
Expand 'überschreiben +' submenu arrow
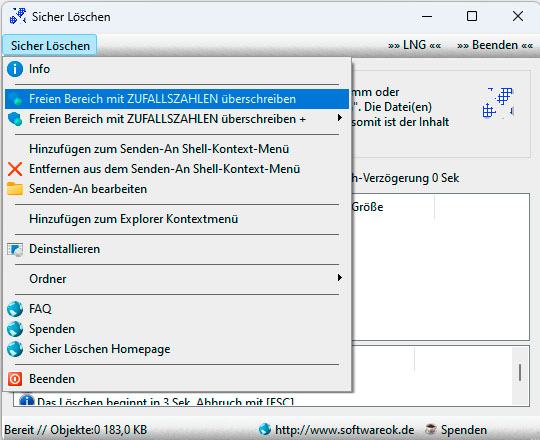coord(340,118)
